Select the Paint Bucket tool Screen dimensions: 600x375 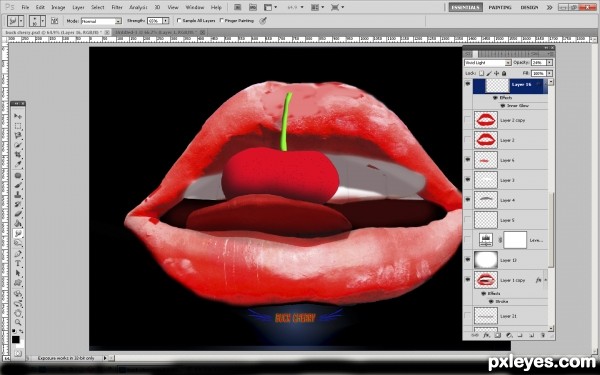pyautogui.click(x=18, y=223)
